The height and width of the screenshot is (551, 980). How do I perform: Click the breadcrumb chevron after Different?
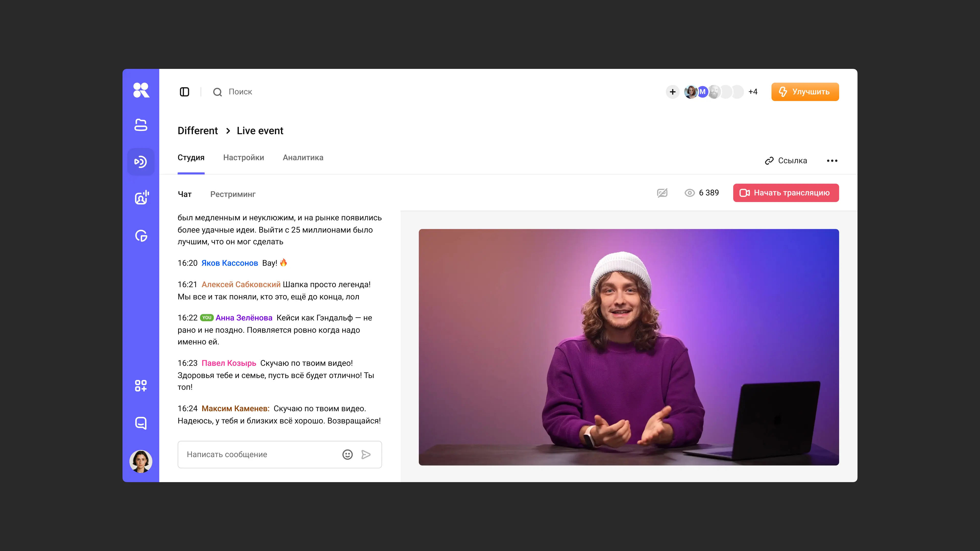point(228,131)
